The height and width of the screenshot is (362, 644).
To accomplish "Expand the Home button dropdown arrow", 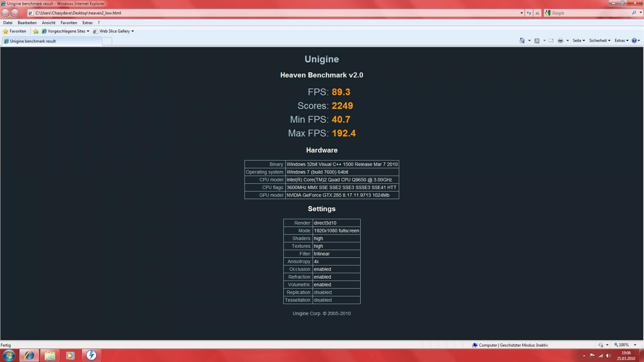I will pos(529,41).
